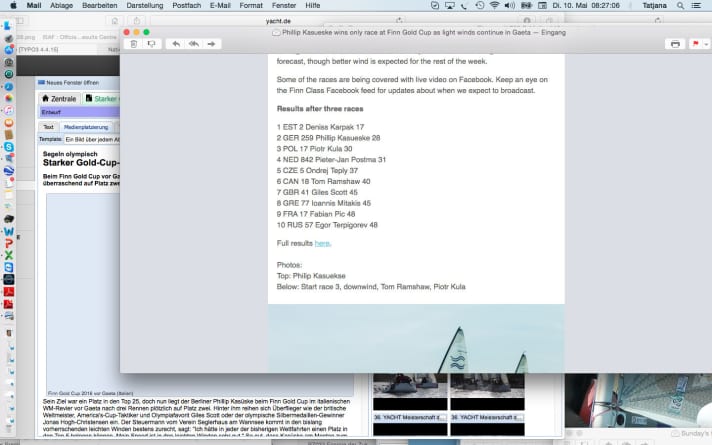Open Microsoft Word in Dock
Image resolution: width=712 pixels, height=445 pixels.
9,232
